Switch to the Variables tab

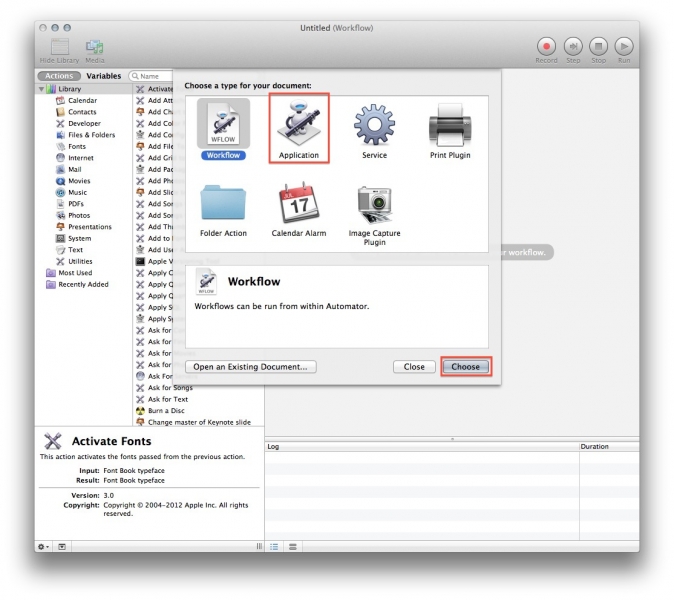(103, 76)
